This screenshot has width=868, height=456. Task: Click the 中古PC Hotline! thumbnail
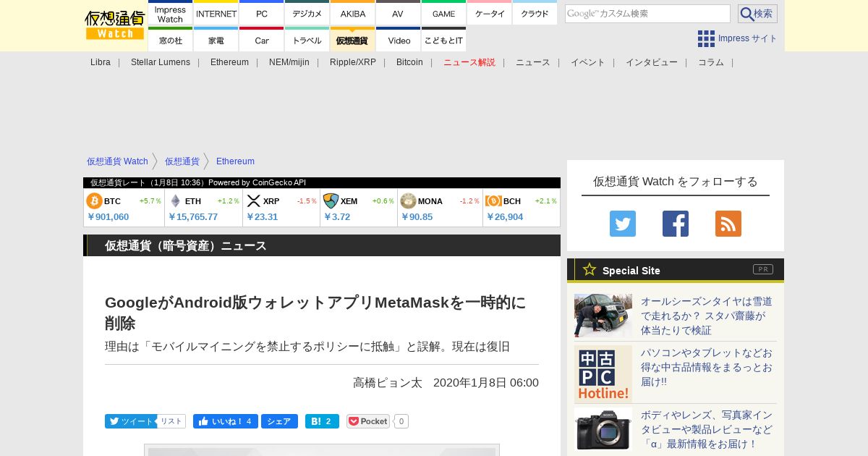(603, 374)
